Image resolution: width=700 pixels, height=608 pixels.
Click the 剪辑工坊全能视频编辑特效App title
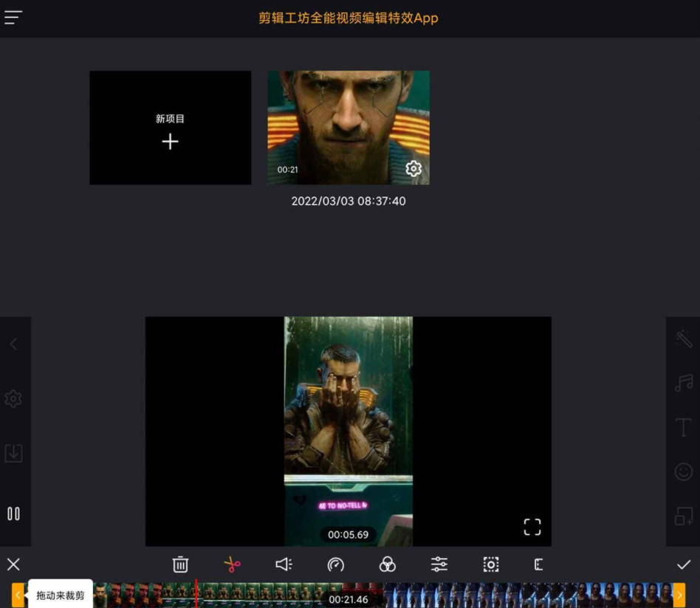point(349,18)
